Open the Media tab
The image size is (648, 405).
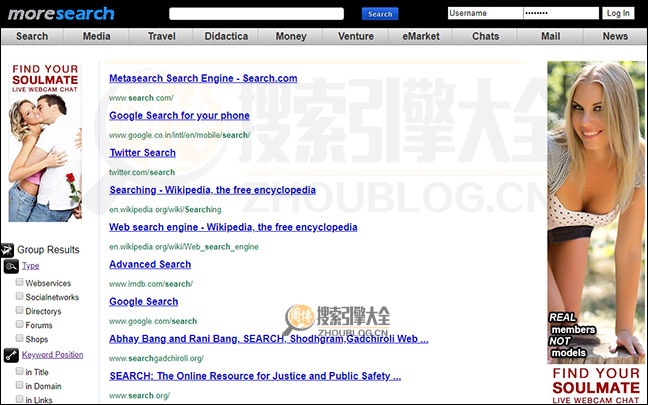pos(97,36)
